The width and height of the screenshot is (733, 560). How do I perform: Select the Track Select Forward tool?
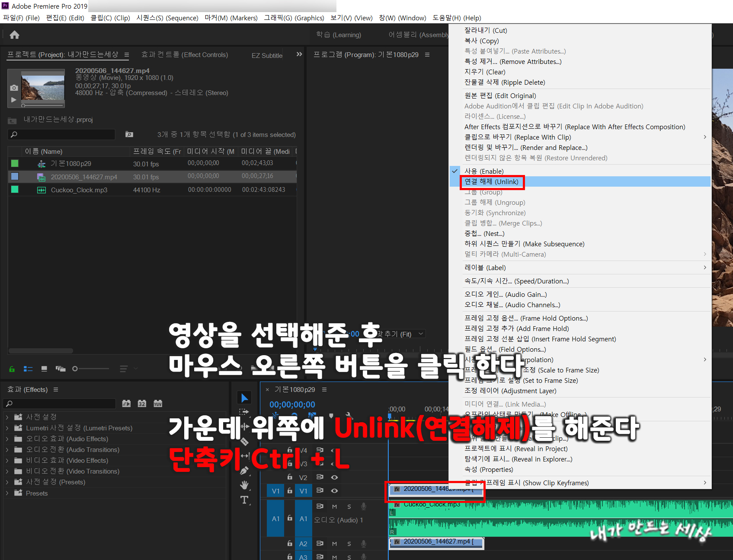point(245,412)
